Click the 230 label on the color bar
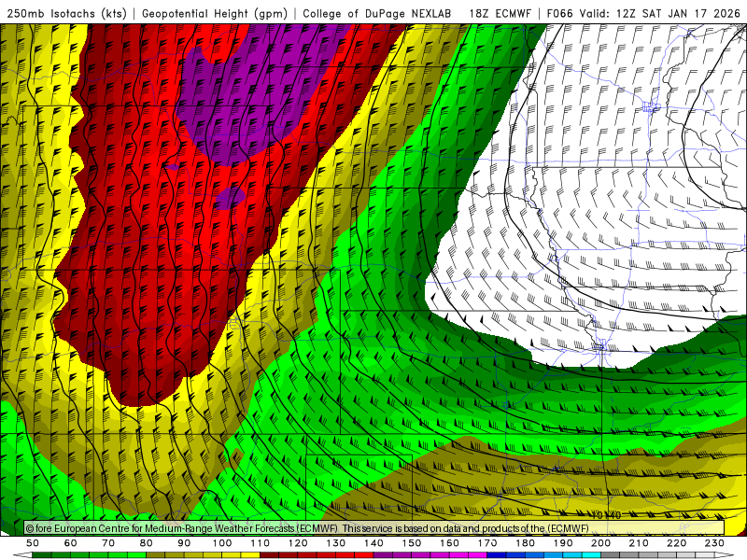747x560 pixels. coord(714,543)
